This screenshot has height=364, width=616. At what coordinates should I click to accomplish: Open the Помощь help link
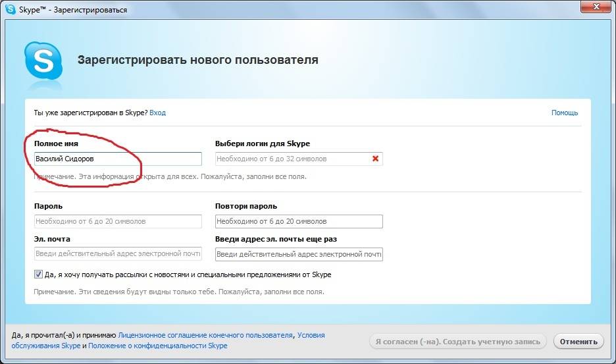565,113
